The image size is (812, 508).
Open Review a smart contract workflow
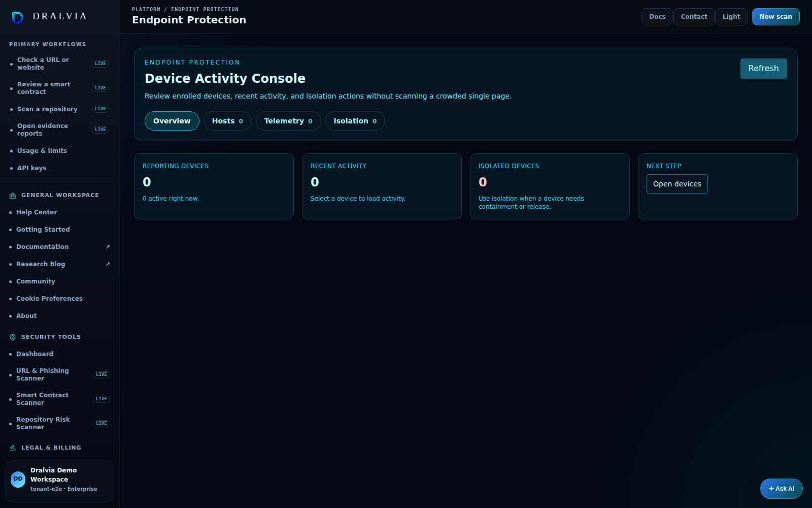(59, 88)
